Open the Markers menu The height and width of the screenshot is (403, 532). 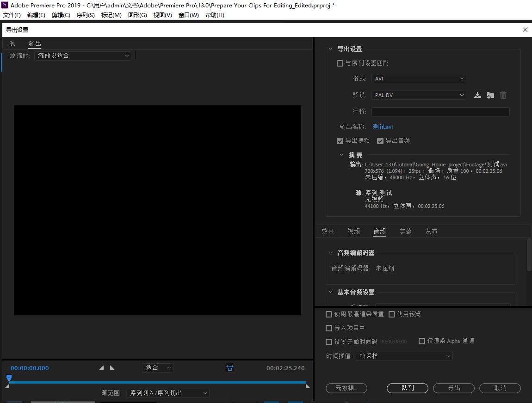click(111, 15)
